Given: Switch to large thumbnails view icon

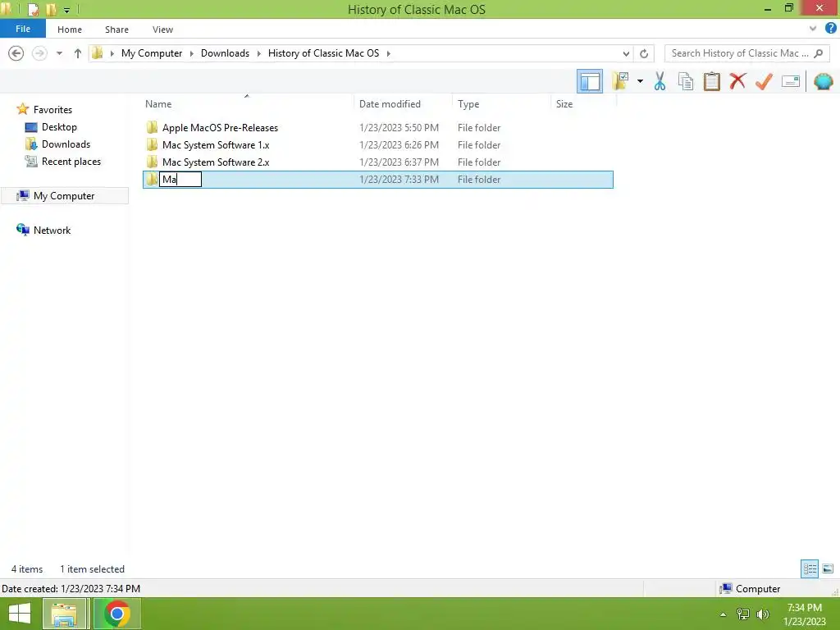Looking at the screenshot, I should (828, 568).
